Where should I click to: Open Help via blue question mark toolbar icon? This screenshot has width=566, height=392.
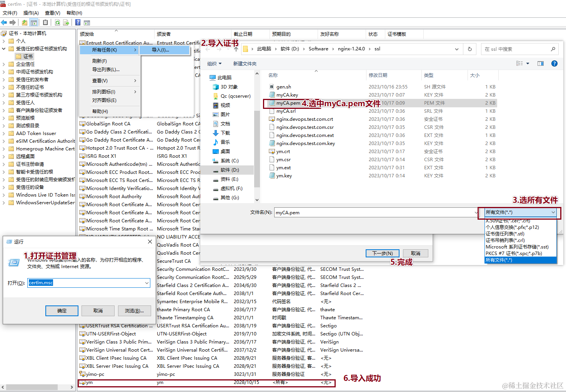coord(78,23)
